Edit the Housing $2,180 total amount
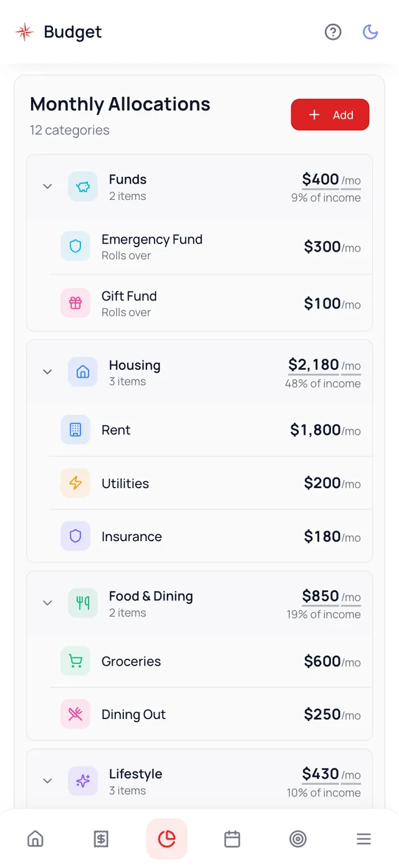This screenshot has height=868, width=399. click(x=314, y=365)
